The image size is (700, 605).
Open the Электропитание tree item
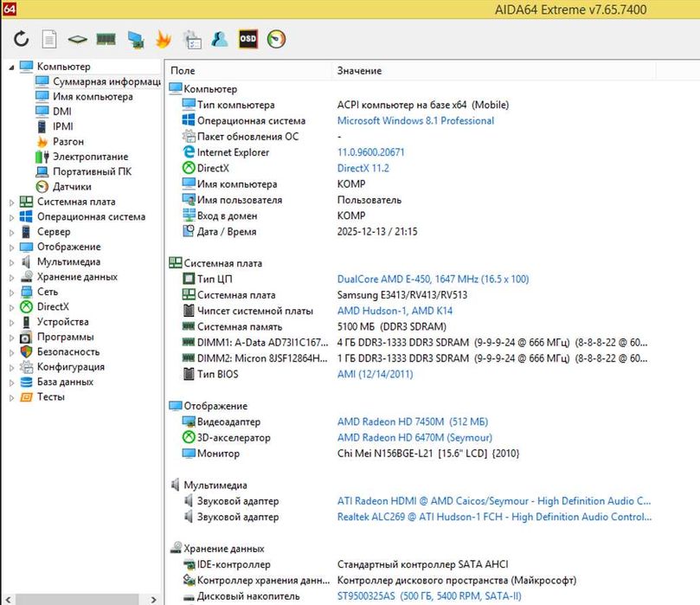[91, 157]
